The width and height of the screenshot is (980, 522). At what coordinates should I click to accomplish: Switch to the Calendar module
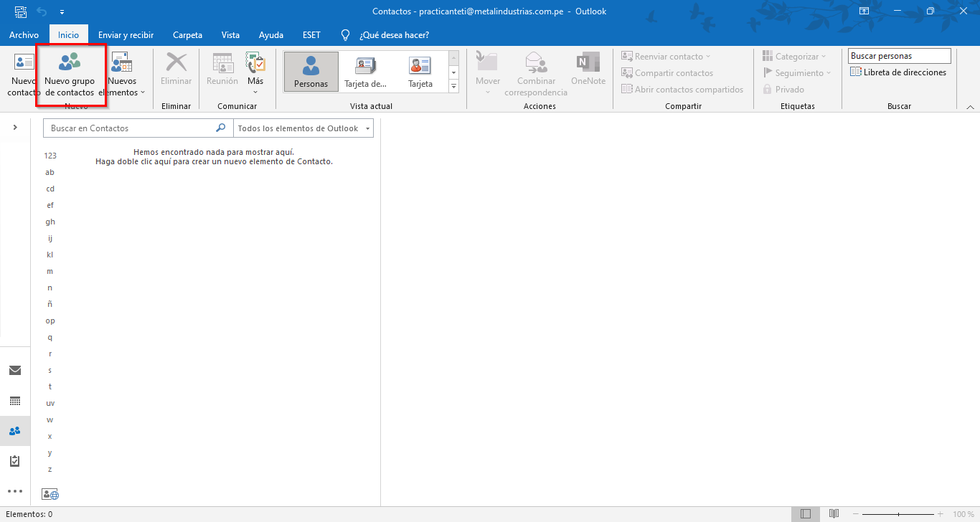15,401
